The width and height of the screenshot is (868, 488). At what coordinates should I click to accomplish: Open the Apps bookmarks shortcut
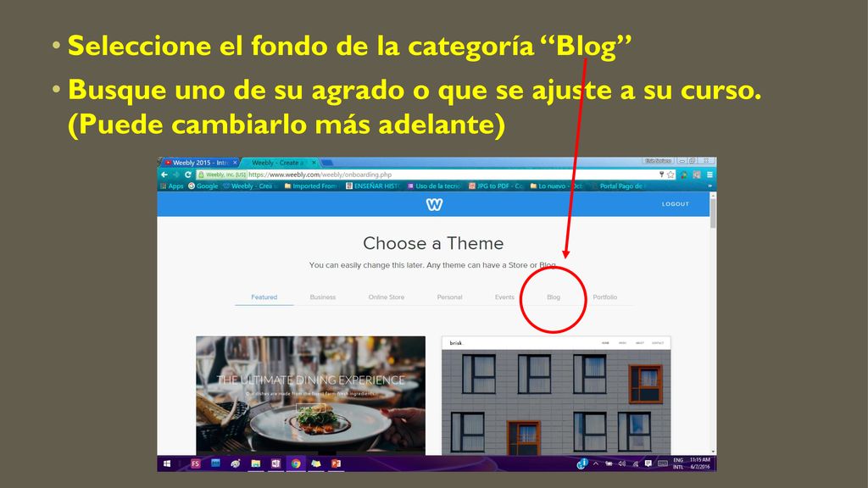point(171,186)
